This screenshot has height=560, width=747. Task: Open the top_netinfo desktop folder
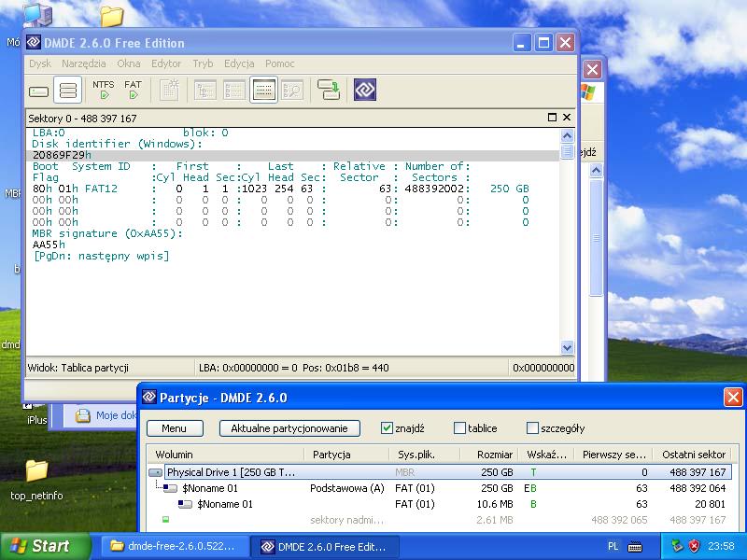point(36,480)
